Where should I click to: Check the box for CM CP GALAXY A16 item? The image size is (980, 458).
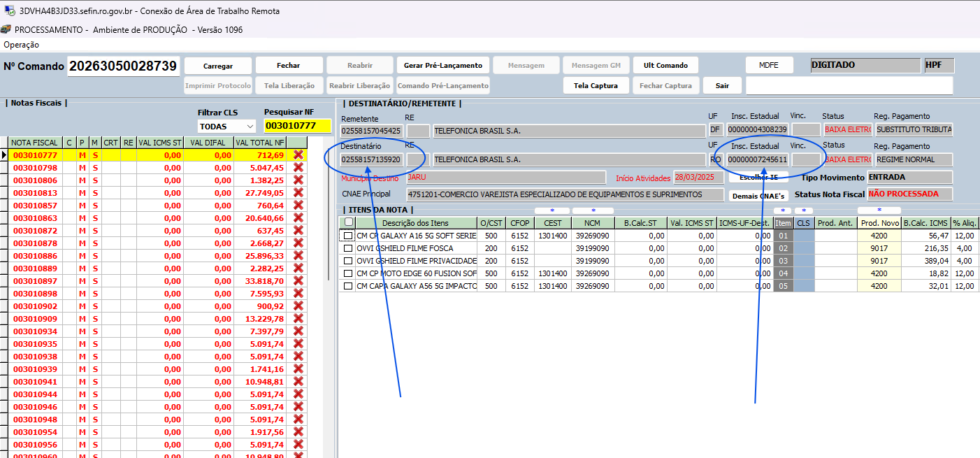(347, 236)
